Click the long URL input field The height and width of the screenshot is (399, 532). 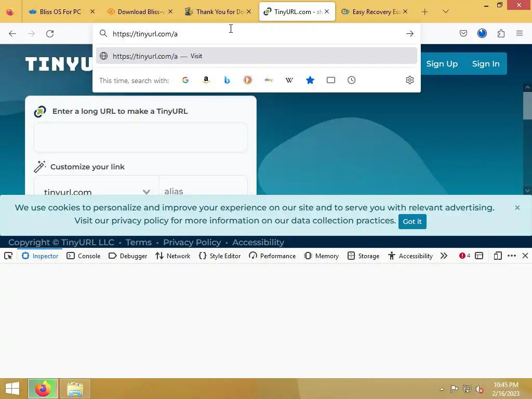141,137
